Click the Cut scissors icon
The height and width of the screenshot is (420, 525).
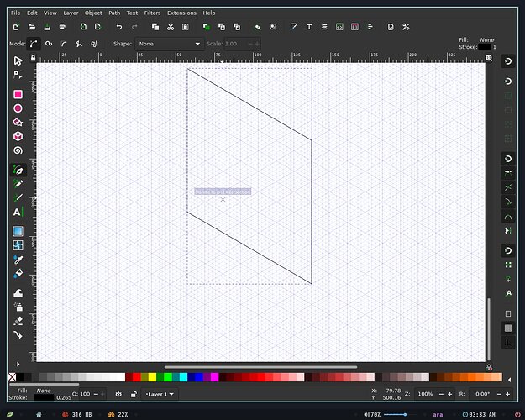pyautogui.click(x=171, y=27)
